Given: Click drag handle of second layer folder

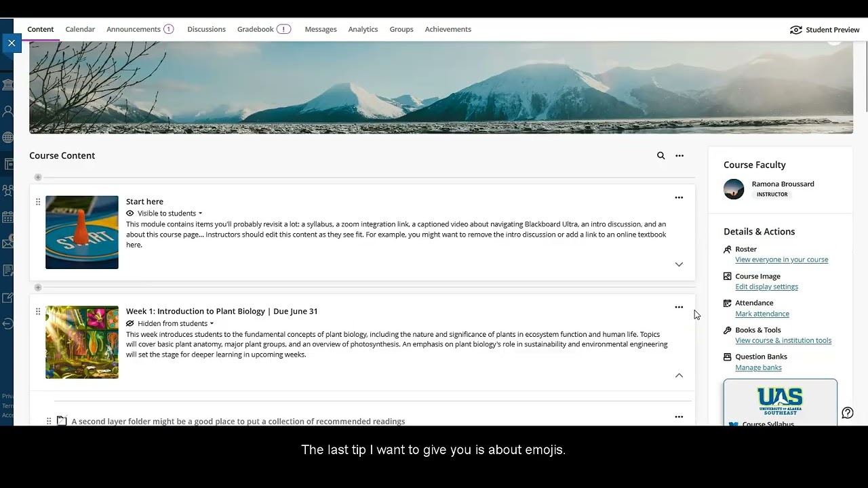Looking at the screenshot, I should point(49,421).
